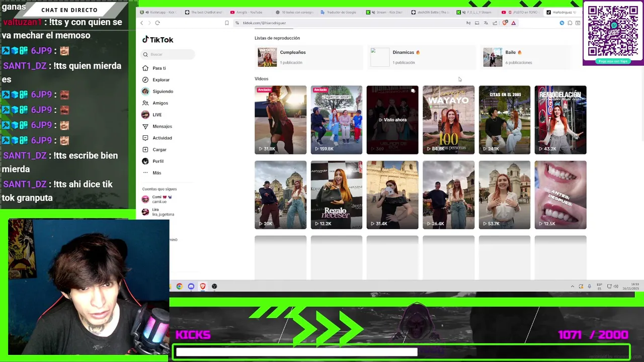Open Para ti in TikTok sidebar

154,68
